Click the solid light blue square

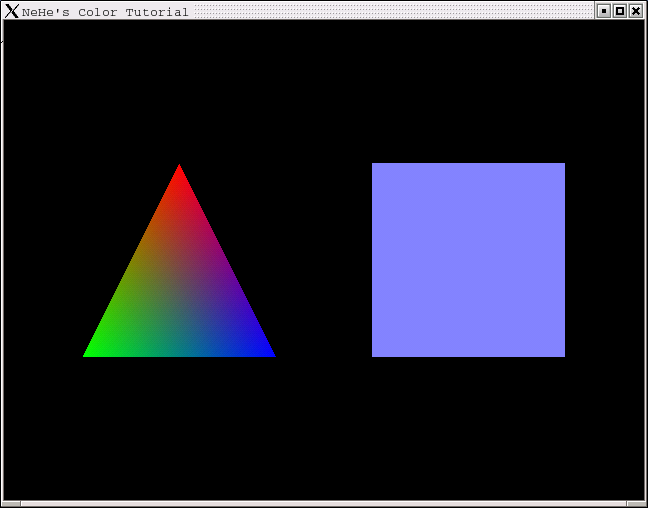tap(468, 260)
